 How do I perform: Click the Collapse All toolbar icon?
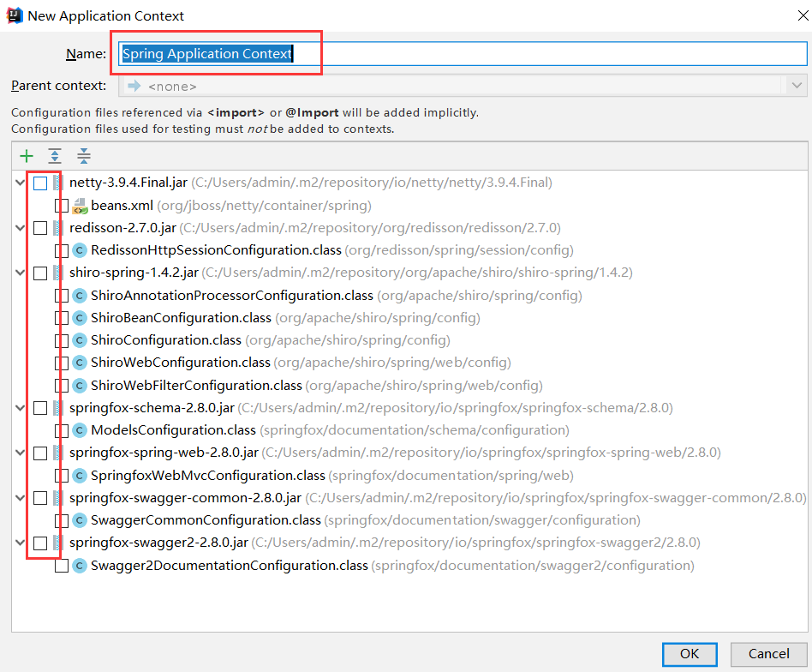click(83, 156)
